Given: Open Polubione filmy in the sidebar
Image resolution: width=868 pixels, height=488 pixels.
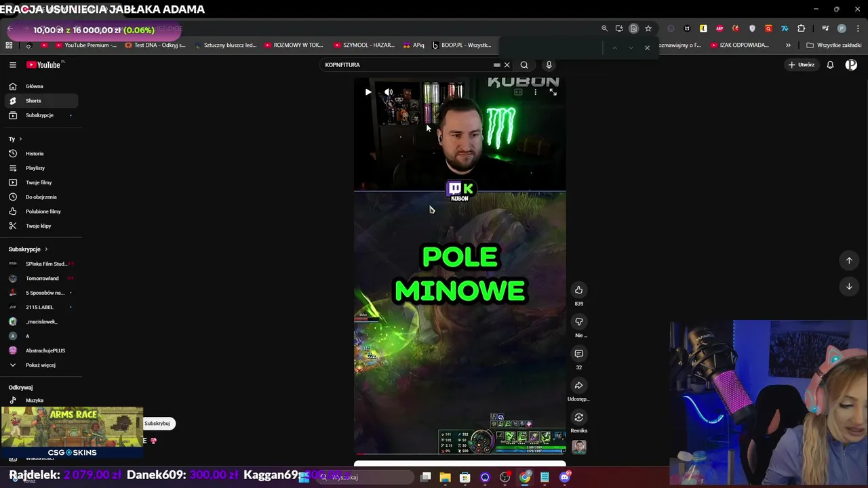Looking at the screenshot, I should pyautogui.click(x=41, y=211).
